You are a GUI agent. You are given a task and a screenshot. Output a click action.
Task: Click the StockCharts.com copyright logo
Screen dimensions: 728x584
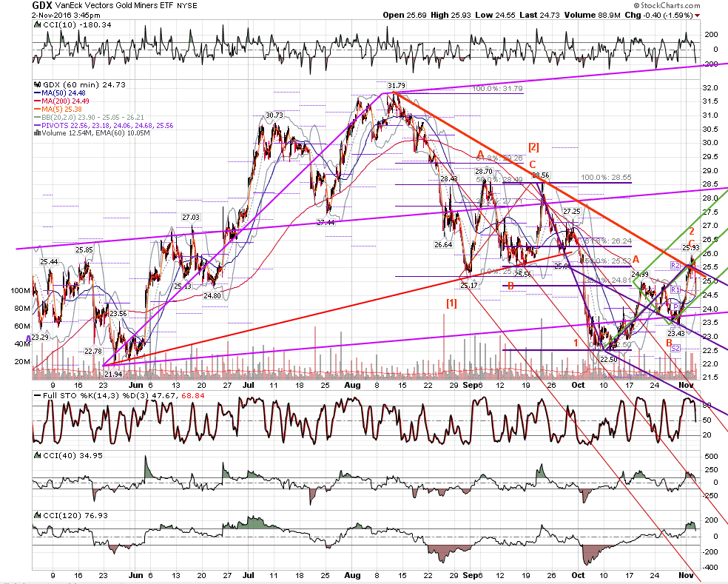pos(667,6)
